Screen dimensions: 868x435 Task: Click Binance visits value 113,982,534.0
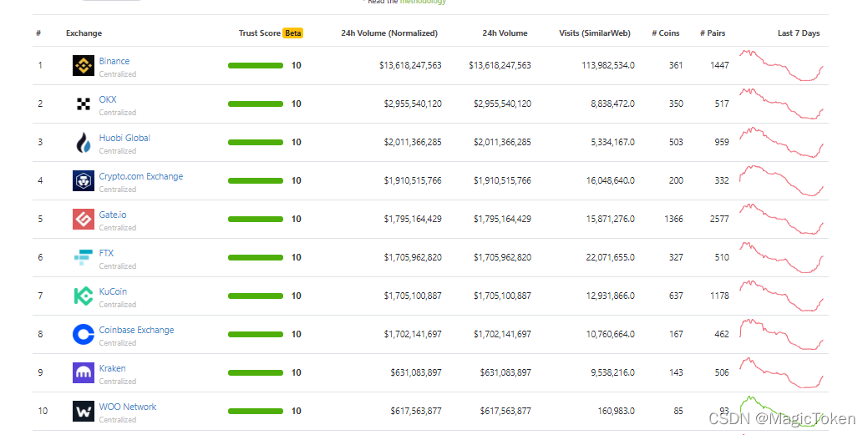click(x=608, y=65)
